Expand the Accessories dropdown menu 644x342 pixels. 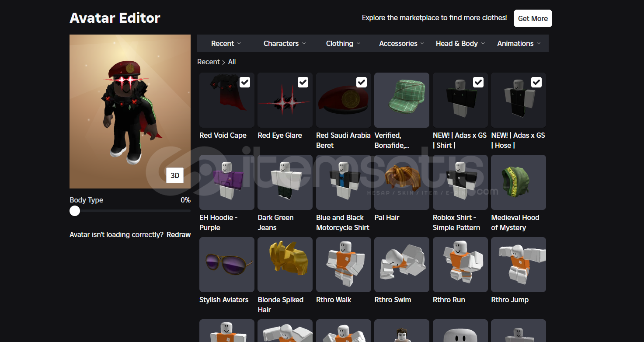(401, 43)
